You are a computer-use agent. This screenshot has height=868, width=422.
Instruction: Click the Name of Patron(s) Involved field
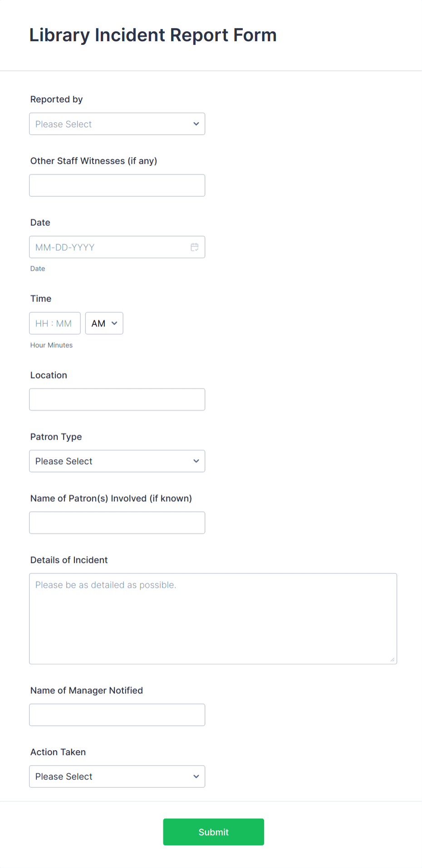tap(117, 522)
